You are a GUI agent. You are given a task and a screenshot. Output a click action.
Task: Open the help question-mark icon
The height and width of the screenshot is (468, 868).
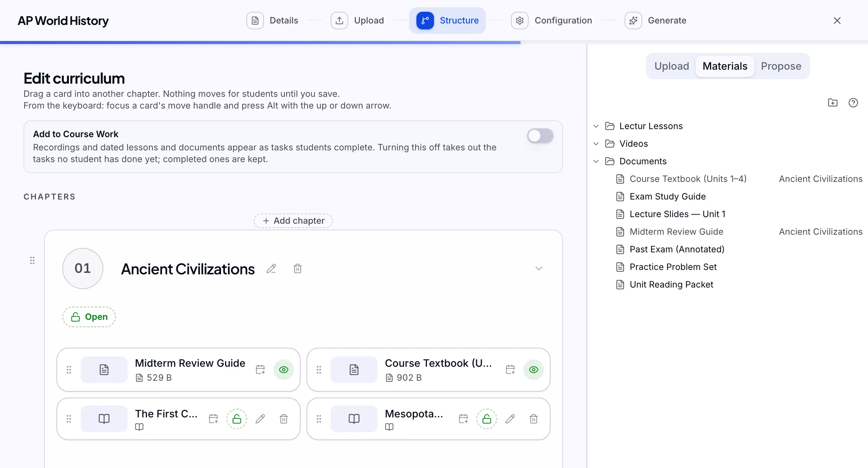853,103
